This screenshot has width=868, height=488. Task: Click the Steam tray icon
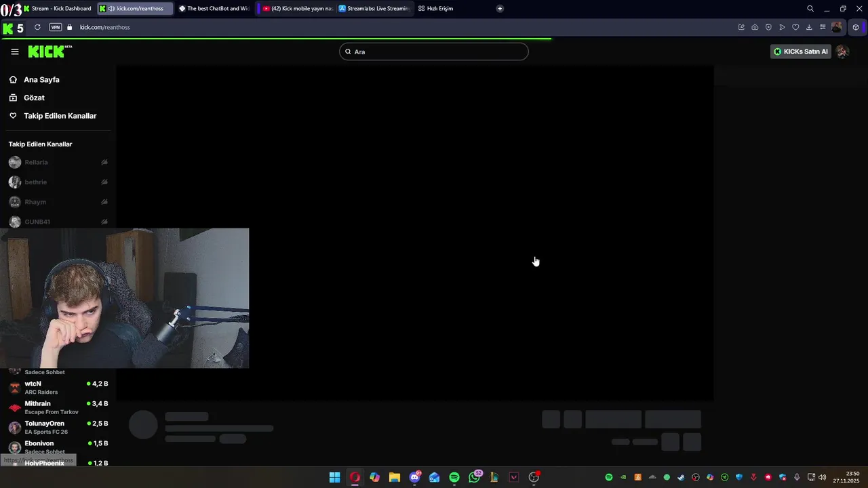(x=681, y=477)
